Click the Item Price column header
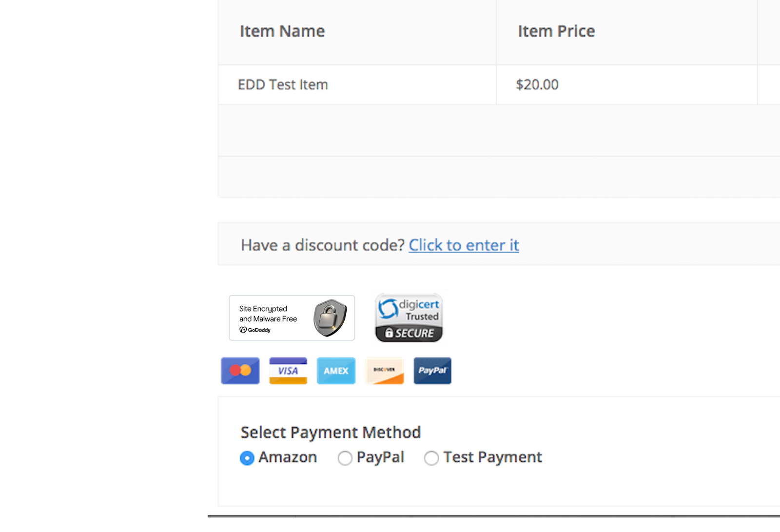Screen dimensions: 780x532 coord(556,31)
